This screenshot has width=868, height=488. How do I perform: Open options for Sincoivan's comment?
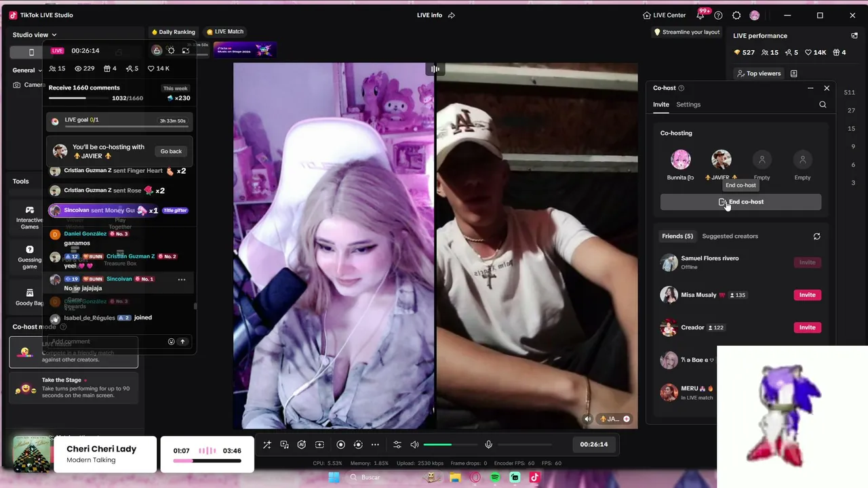tap(181, 279)
